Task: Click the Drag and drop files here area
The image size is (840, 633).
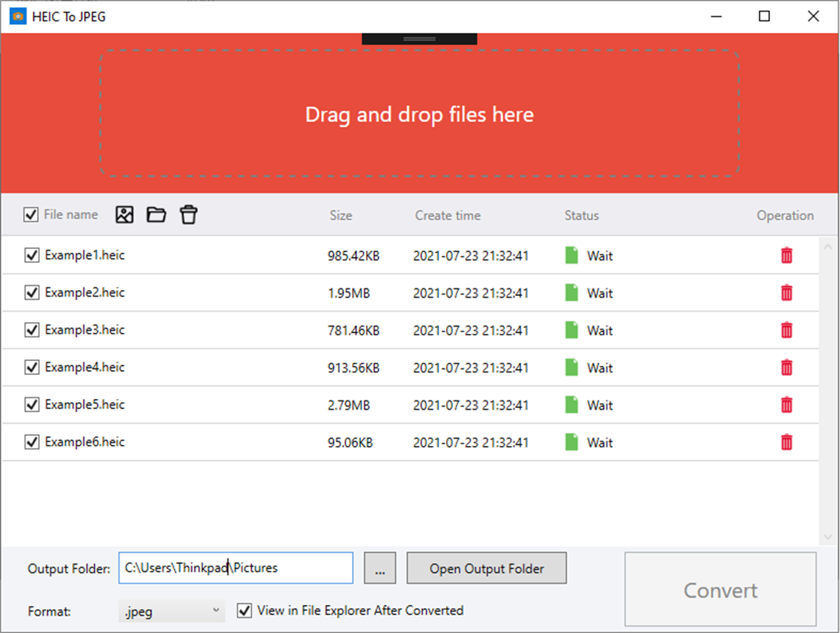Action: coord(420,114)
